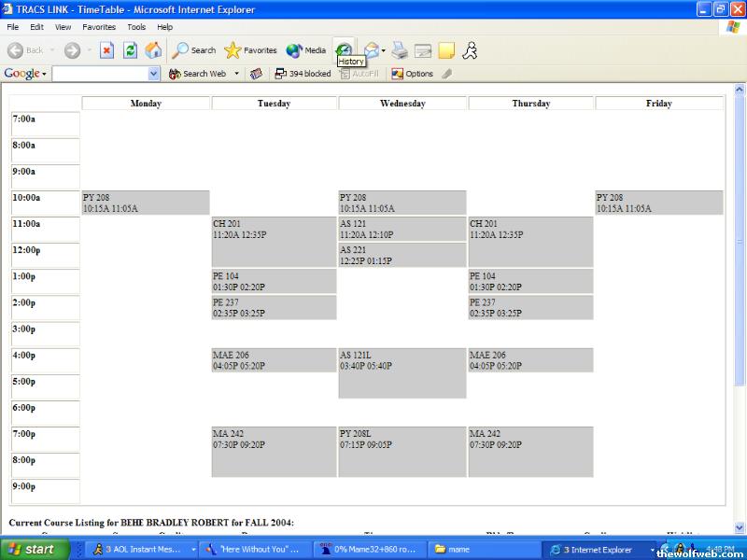This screenshot has height=560, width=747.
Task: Expand the Google logo menu arrow
Action: coord(44,74)
